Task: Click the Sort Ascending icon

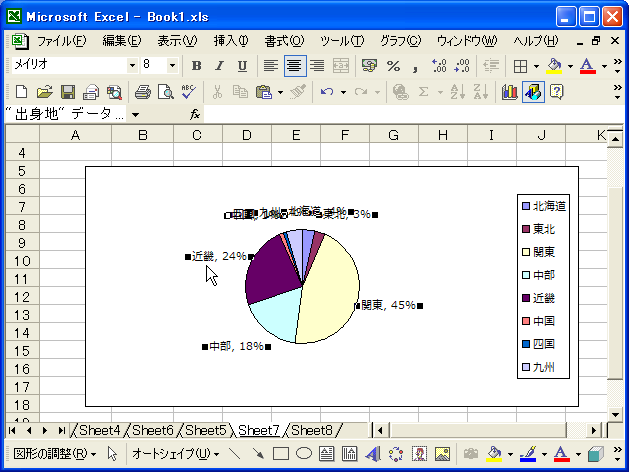Action: pyautogui.click(x=457, y=92)
